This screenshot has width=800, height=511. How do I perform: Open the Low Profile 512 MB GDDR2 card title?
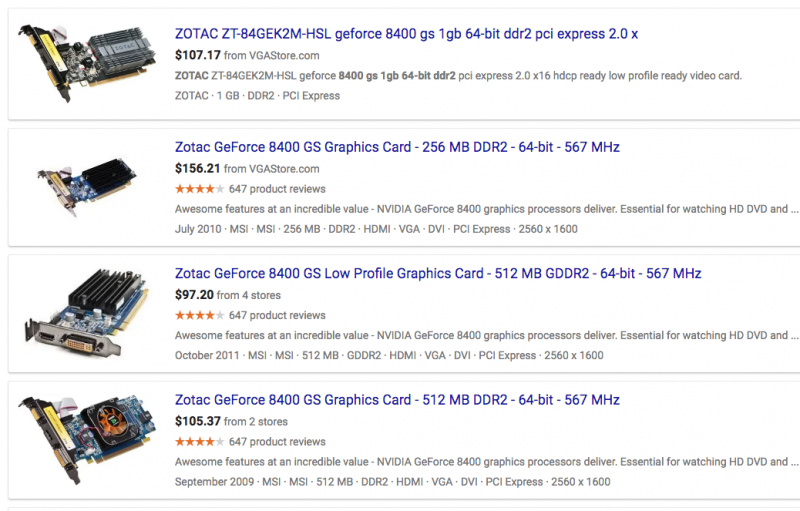click(438, 273)
